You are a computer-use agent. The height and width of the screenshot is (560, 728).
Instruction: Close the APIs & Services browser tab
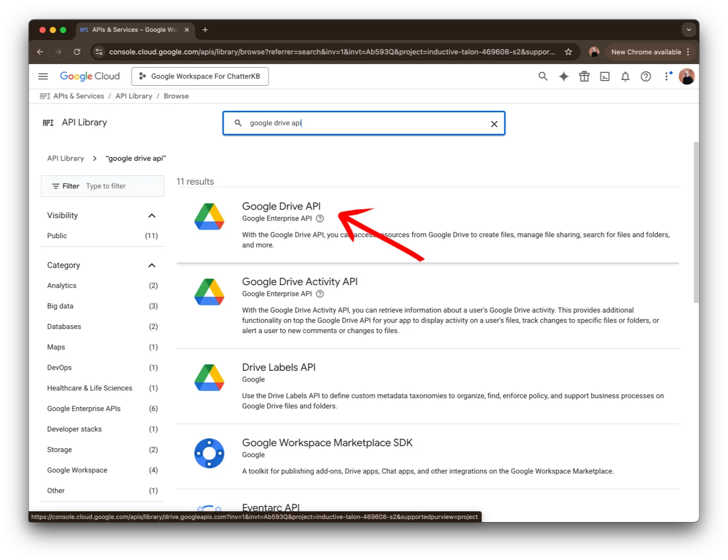pos(187,30)
